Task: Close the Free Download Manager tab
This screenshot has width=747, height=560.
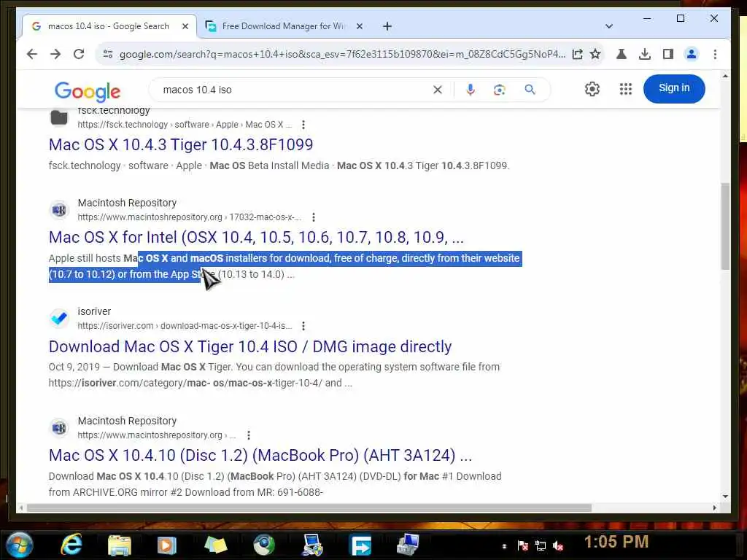Action: click(x=360, y=26)
